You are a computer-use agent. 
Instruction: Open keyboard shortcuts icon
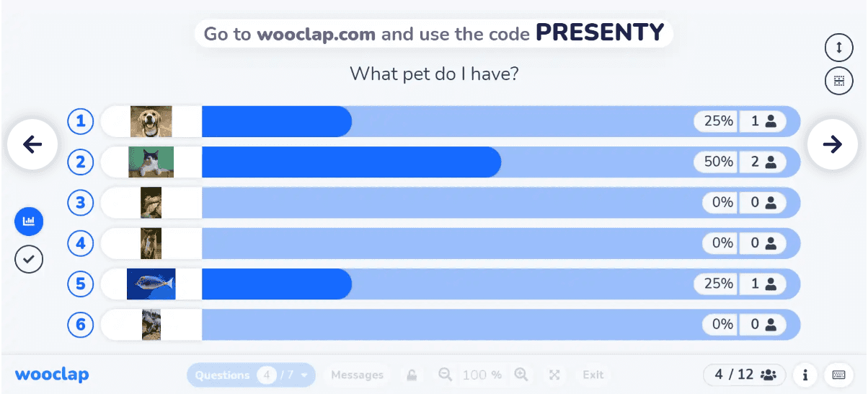(x=838, y=375)
